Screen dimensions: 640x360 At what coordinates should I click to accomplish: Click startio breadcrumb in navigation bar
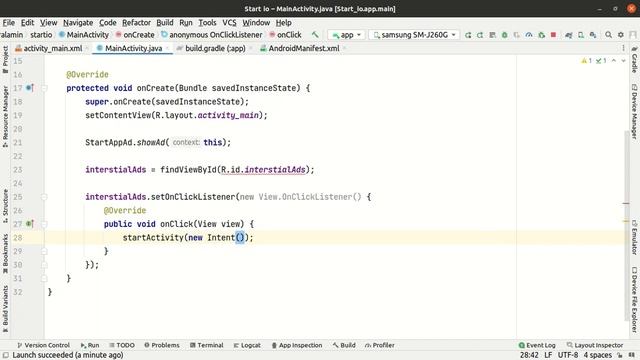tap(41, 35)
